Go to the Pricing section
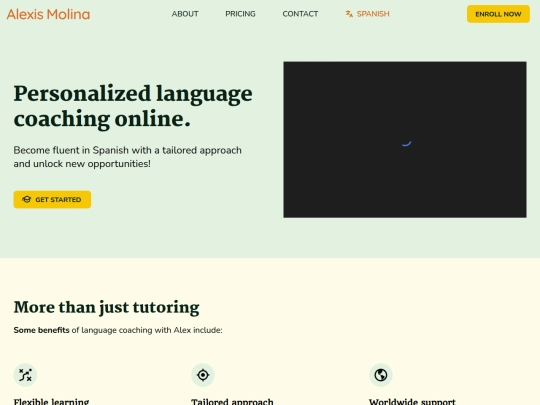Screen dimensions: 540x405 [x=240, y=14]
